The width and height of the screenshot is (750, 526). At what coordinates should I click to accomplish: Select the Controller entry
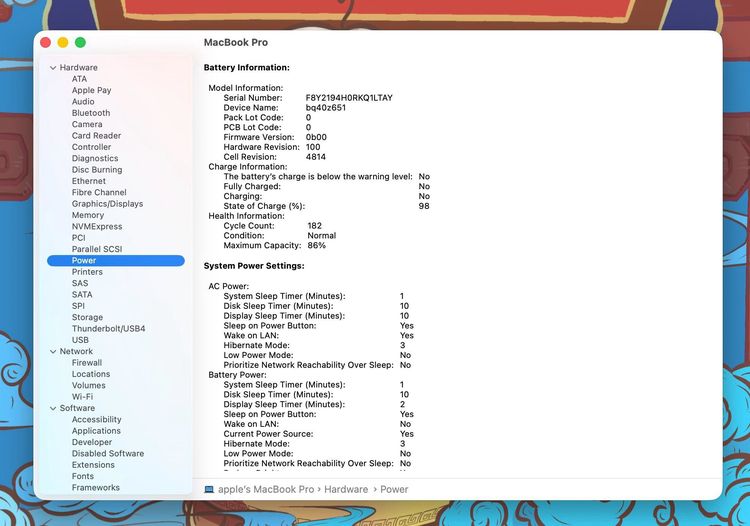tap(91, 147)
